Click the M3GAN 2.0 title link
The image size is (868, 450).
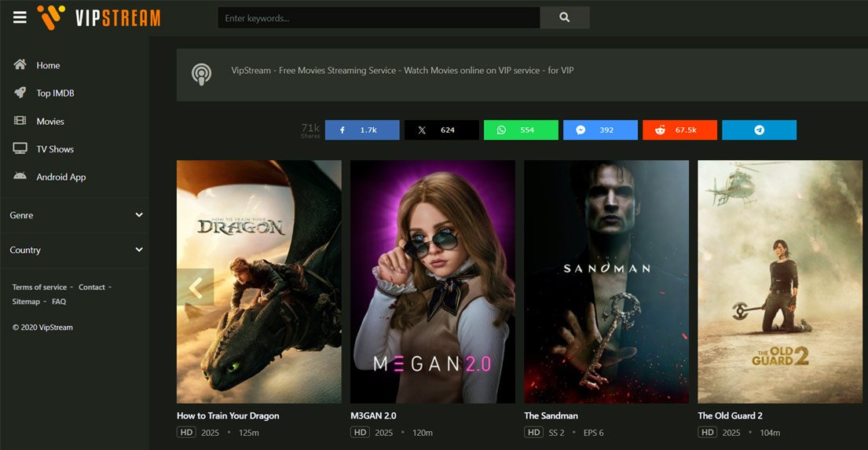tap(373, 415)
